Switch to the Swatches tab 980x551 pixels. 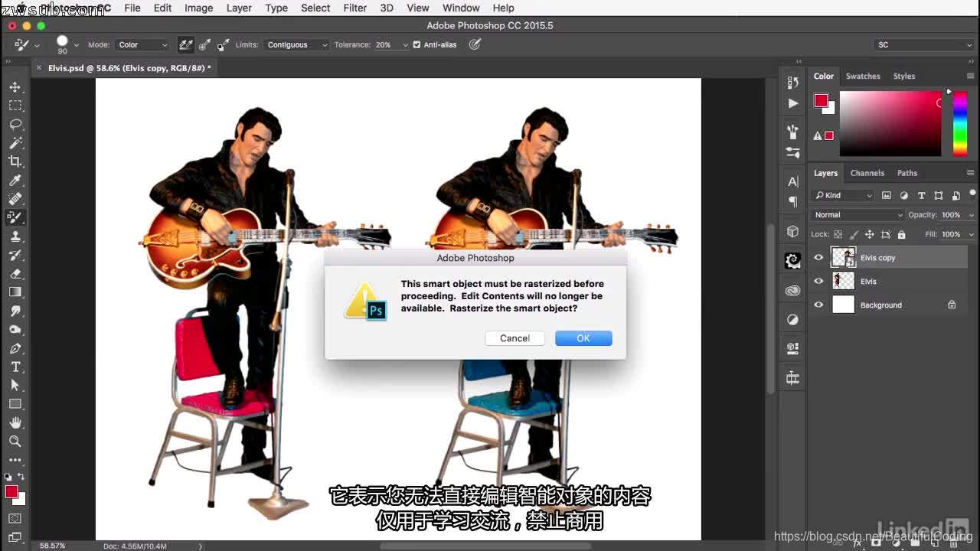coord(863,76)
